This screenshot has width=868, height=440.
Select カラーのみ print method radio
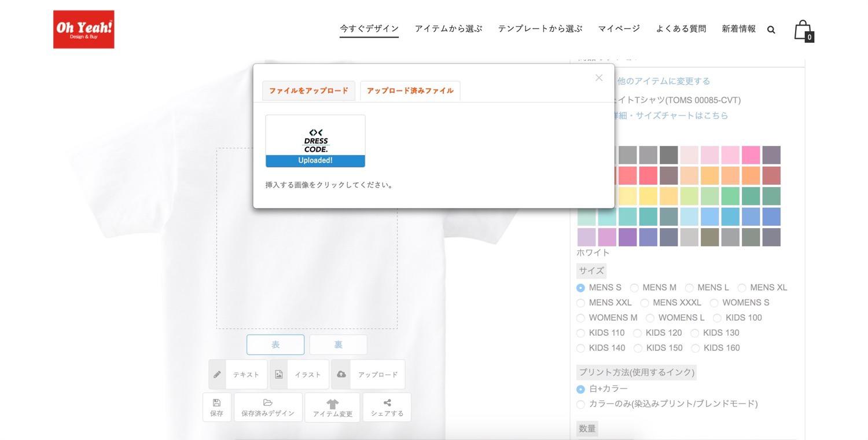click(580, 404)
